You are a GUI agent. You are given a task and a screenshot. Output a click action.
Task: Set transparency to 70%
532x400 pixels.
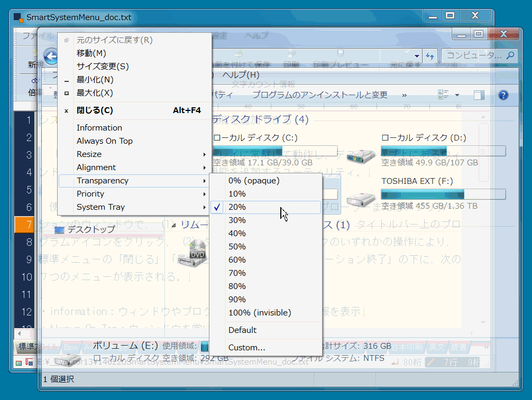pyautogui.click(x=265, y=273)
